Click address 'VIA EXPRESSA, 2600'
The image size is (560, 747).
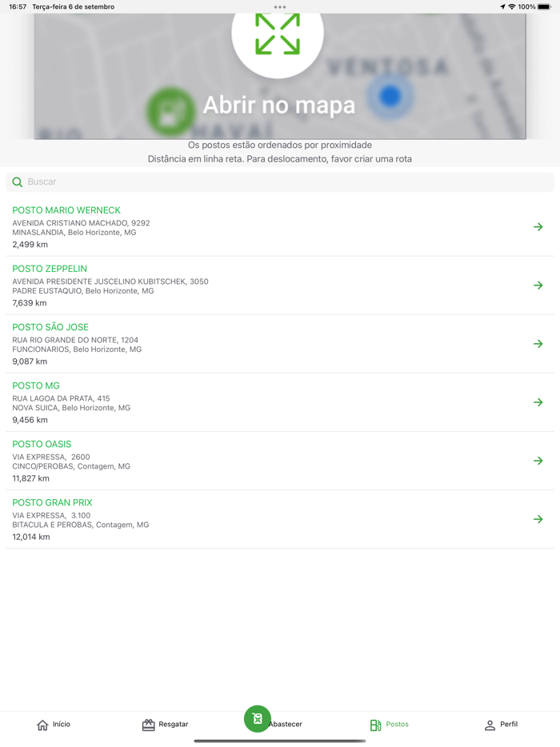coord(51,457)
